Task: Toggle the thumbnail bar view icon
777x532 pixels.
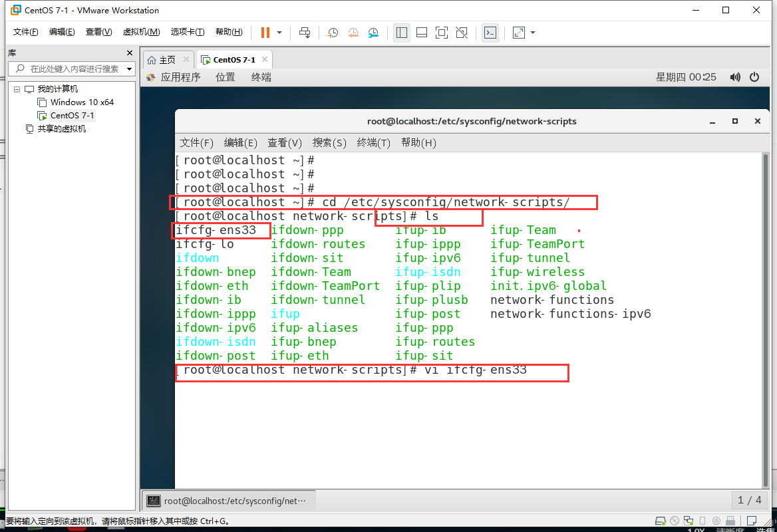Action: click(x=422, y=33)
